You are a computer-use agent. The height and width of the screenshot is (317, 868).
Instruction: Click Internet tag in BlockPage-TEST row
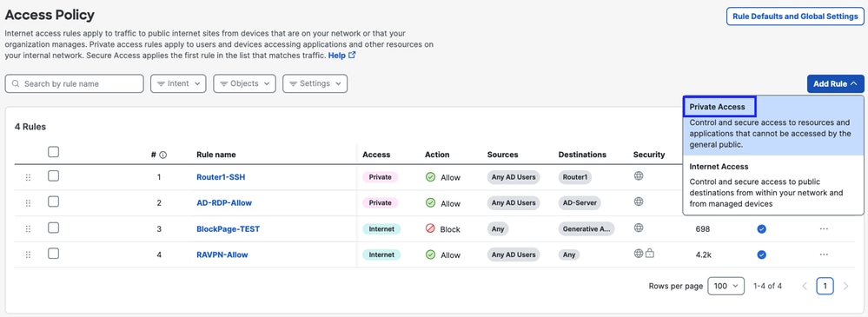tap(381, 229)
